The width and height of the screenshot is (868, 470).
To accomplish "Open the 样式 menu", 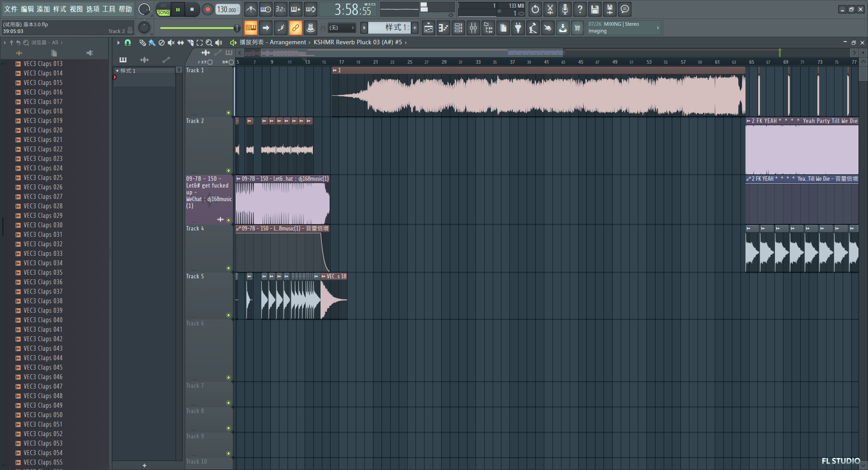I will (x=60, y=9).
